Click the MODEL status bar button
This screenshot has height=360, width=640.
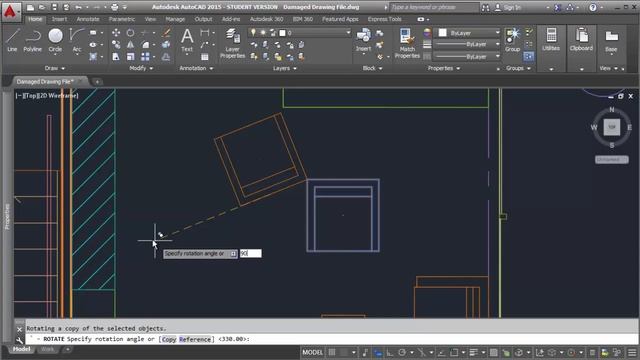click(x=313, y=352)
